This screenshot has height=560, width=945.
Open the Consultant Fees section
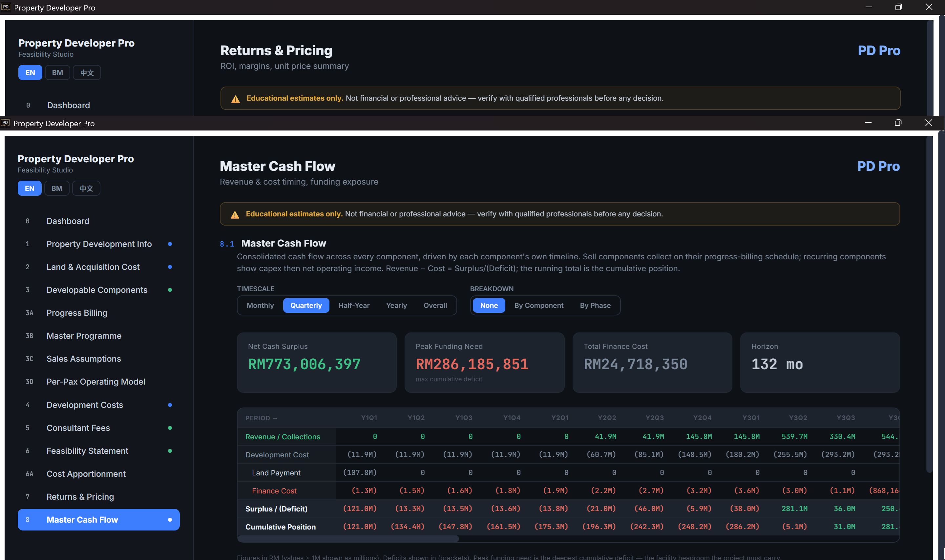pos(98,428)
